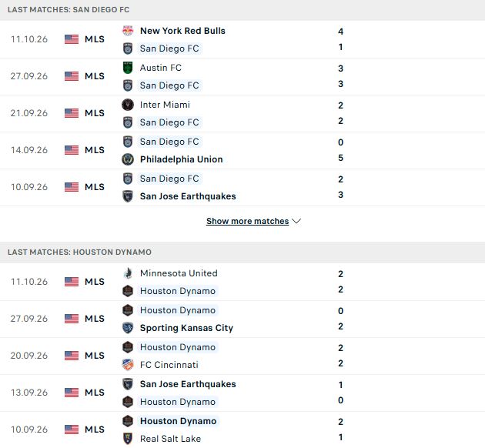
Task: Click the Houston Dynamo crest beside Real Salt Lake
Action: point(128,421)
